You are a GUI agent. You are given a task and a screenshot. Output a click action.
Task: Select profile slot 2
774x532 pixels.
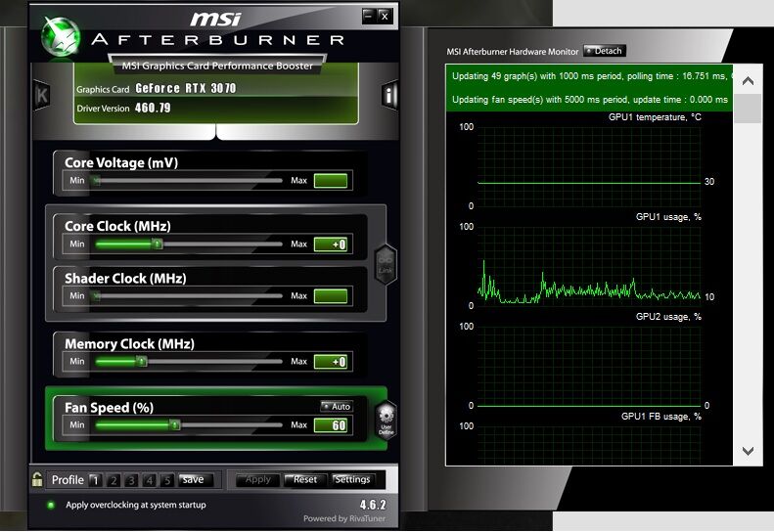tap(114, 480)
